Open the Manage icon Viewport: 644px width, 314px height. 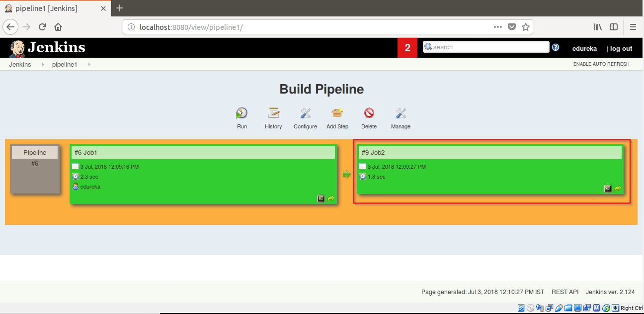point(401,113)
